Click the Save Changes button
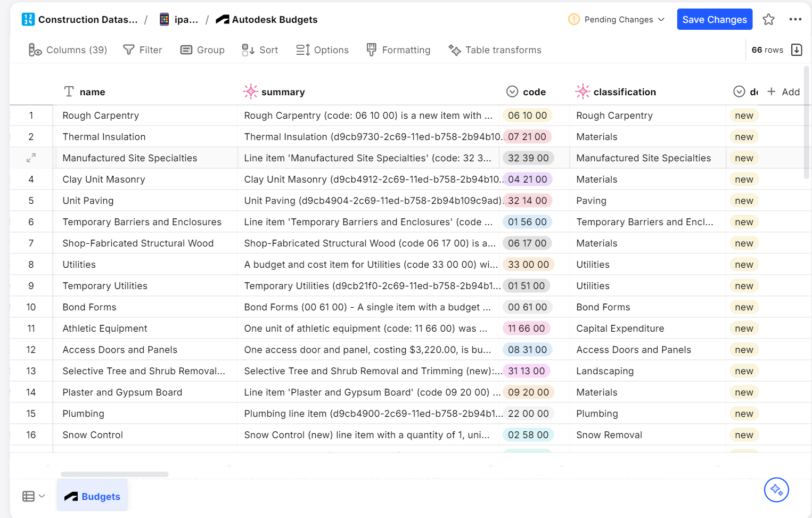The width and height of the screenshot is (812, 518). coord(714,20)
